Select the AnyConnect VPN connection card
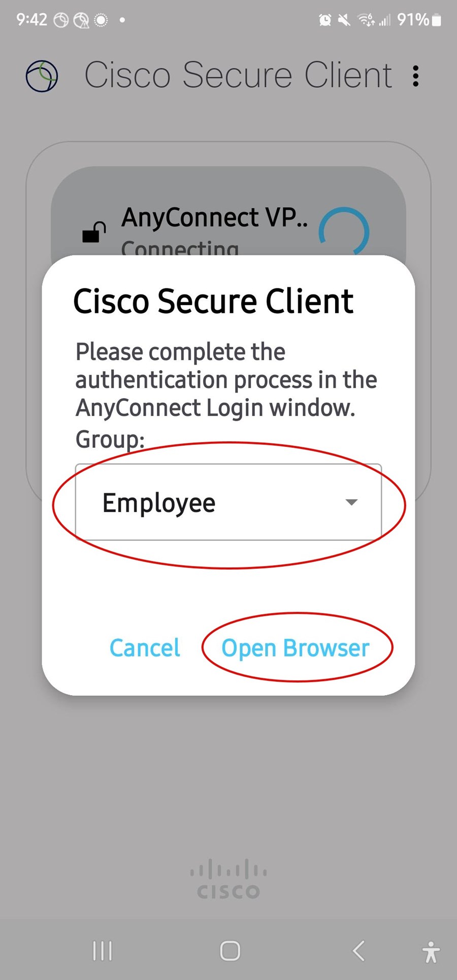Image resolution: width=457 pixels, height=980 pixels. point(228,211)
